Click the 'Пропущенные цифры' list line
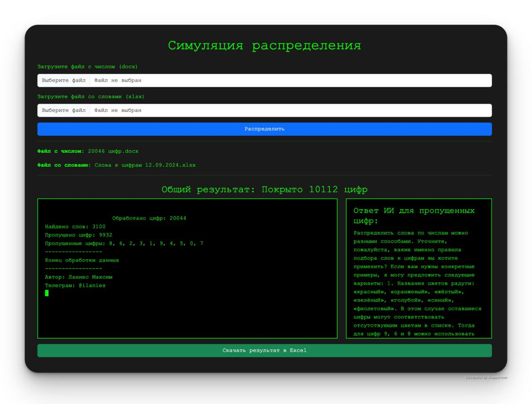Screen dimensions: 532x404 coord(124,244)
